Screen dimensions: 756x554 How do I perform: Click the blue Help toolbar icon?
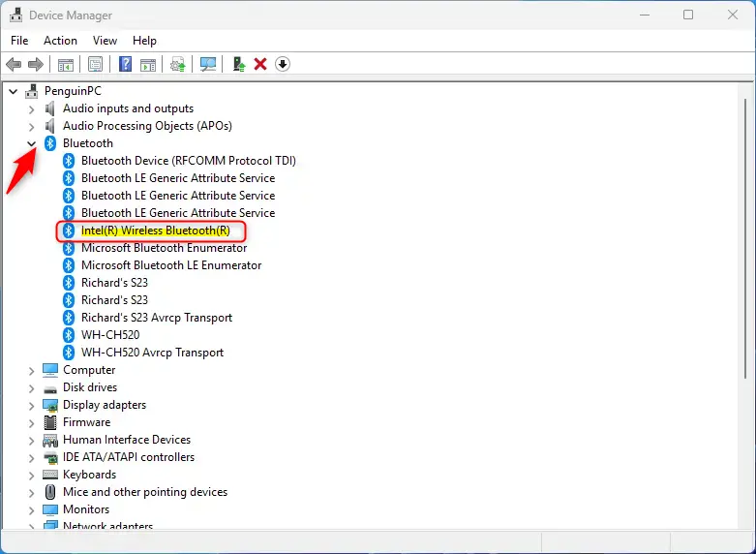[x=125, y=64]
